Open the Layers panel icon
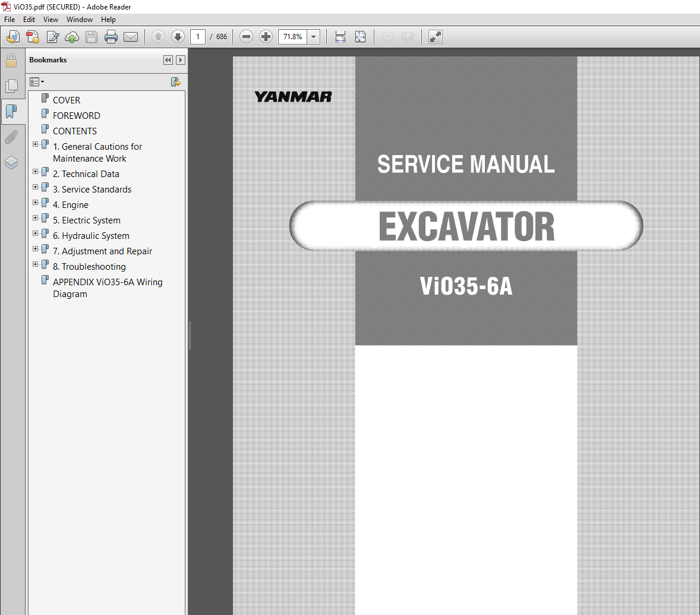 tap(11, 162)
